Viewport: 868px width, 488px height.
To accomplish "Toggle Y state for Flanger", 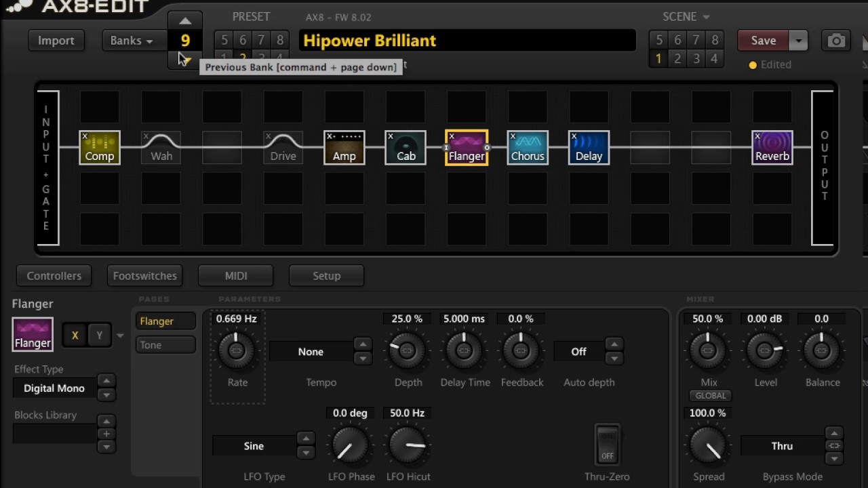I will point(100,335).
